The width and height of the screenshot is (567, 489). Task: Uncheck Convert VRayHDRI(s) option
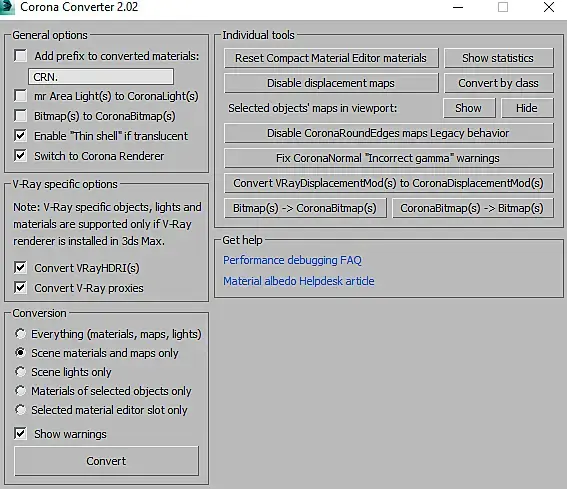20,268
